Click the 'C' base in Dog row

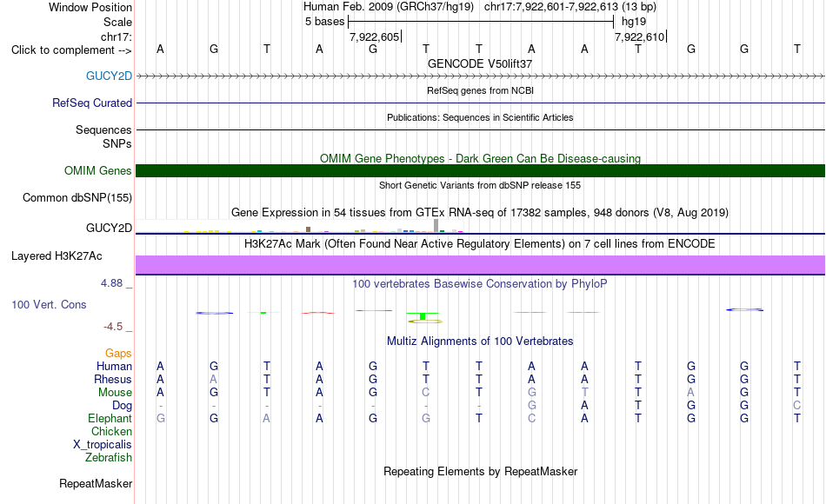tap(797, 406)
